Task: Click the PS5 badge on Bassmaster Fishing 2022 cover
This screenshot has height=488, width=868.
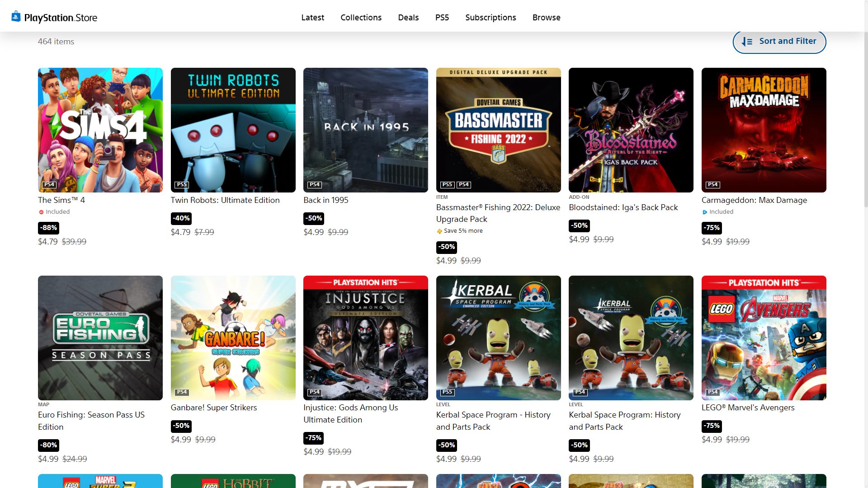Action: (x=447, y=184)
